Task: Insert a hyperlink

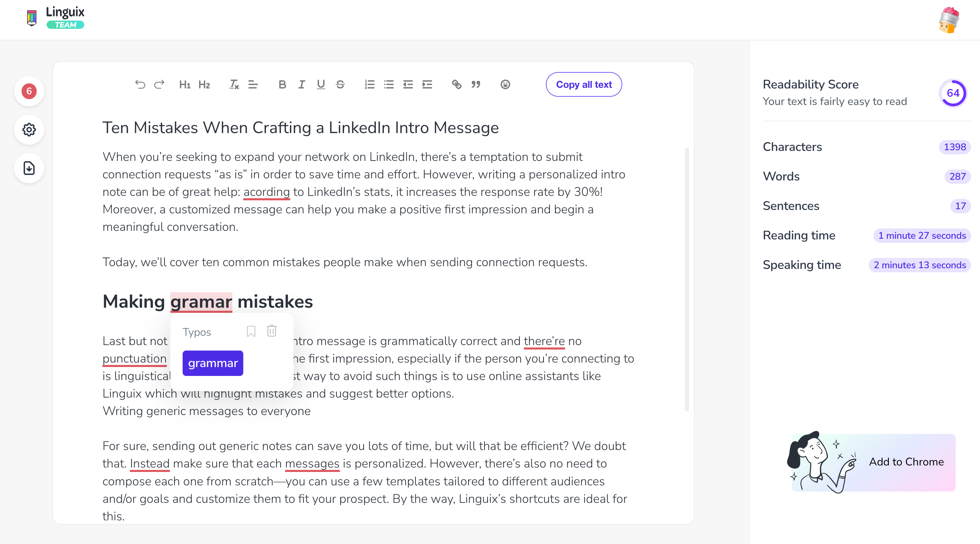Action: pyautogui.click(x=456, y=84)
